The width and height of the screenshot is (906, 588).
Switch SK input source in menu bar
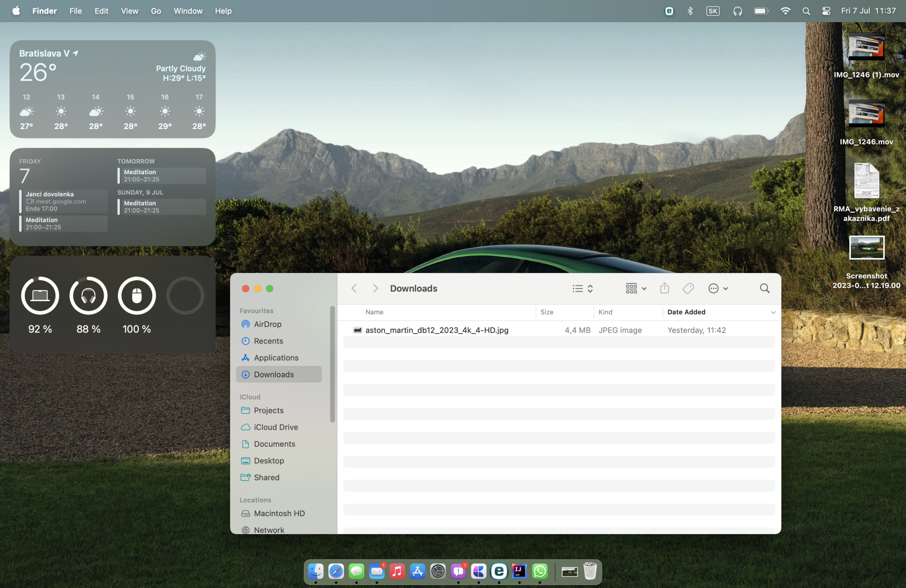coord(713,11)
